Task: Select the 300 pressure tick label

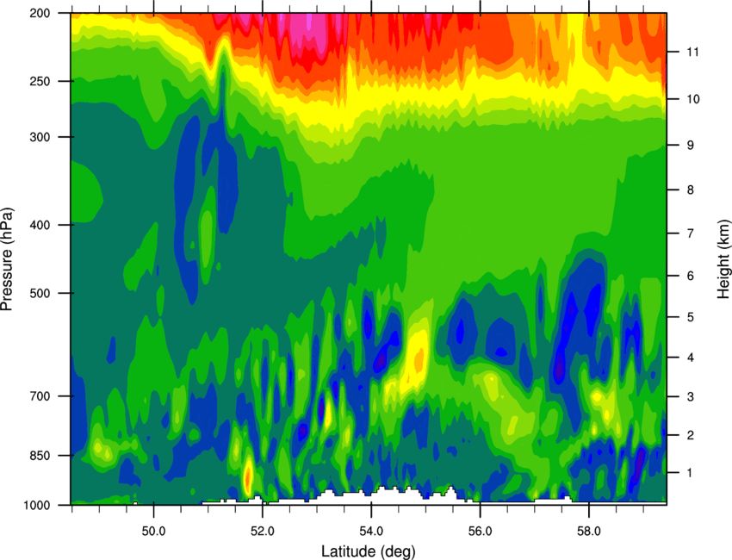Action: tap(40, 137)
